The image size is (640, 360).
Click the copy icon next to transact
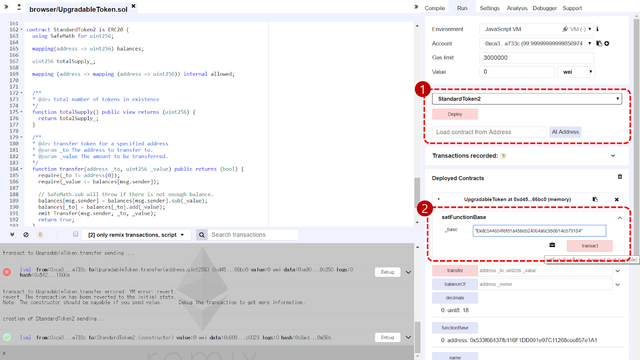pos(552,245)
